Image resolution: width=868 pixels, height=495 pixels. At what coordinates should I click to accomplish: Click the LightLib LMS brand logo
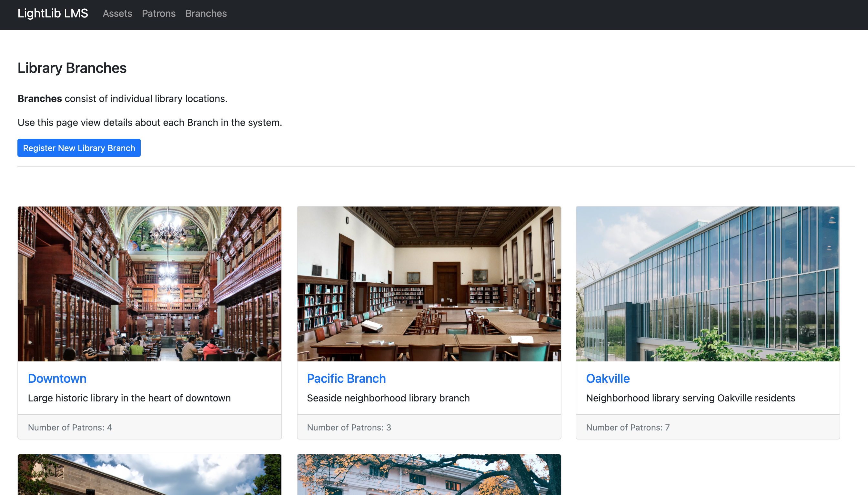point(53,13)
